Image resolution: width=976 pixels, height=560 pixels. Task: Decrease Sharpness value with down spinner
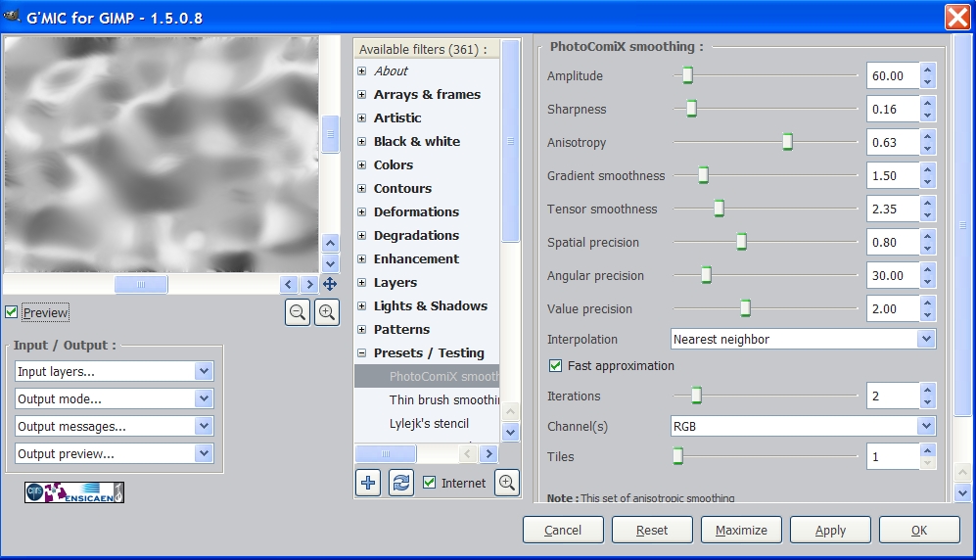tap(927, 116)
